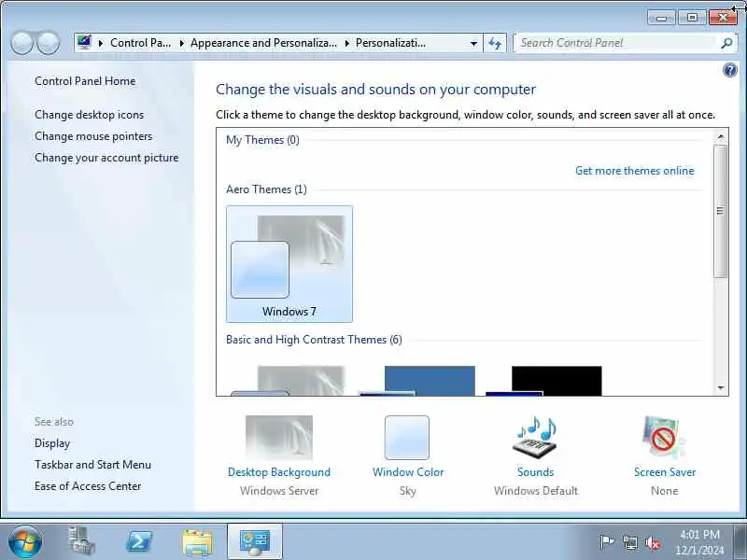Click the theme list scrollbar thumb

[x=720, y=211]
